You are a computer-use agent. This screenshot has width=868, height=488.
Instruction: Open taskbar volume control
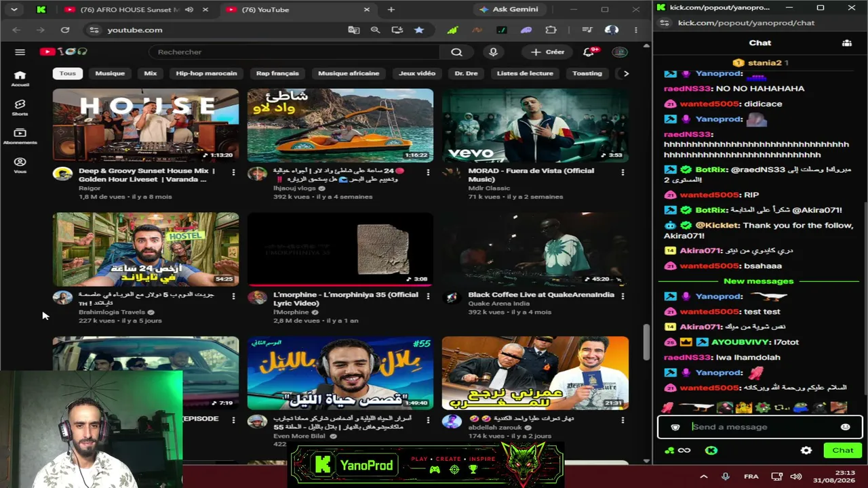click(796, 476)
